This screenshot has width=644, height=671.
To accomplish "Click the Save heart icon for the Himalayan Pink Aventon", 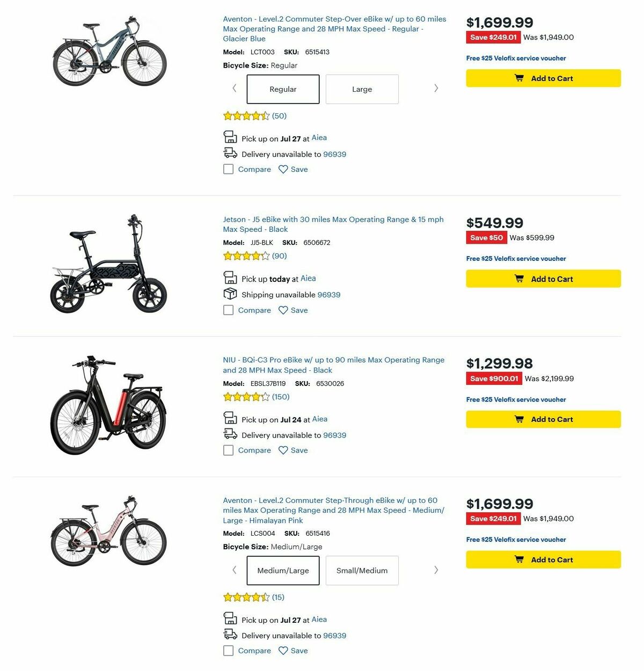I will 283,650.
